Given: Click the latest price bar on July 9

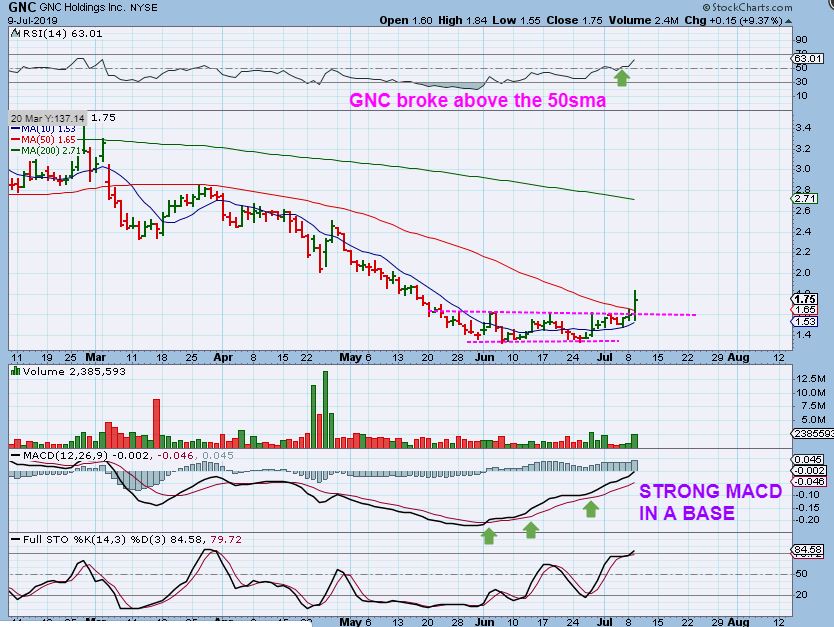Looking at the screenshot, I should [x=635, y=305].
